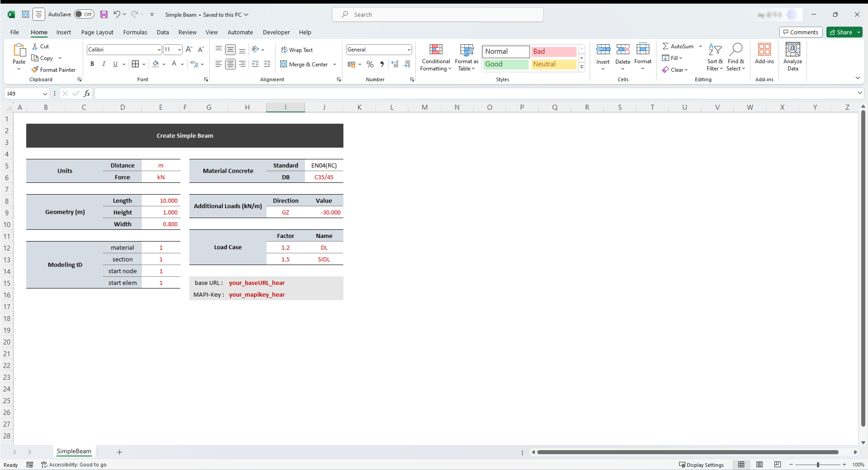
Task: Expand the Name Box dropdown arrow
Action: pyautogui.click(x=45, y=94)
